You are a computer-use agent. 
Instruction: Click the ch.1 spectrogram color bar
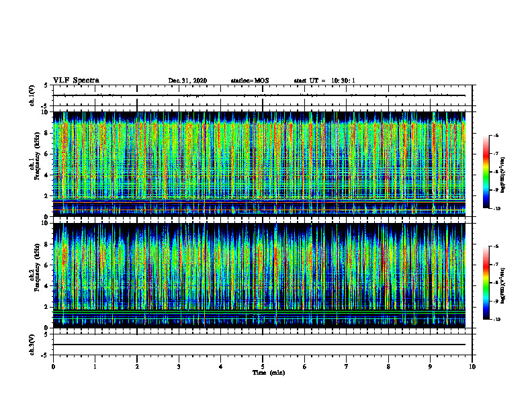pos(486,172)
